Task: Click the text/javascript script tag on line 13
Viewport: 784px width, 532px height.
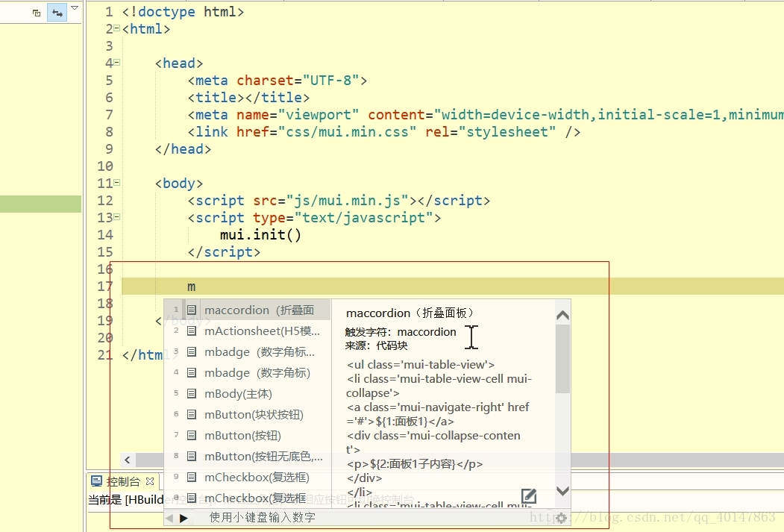Action: [315, 217]
